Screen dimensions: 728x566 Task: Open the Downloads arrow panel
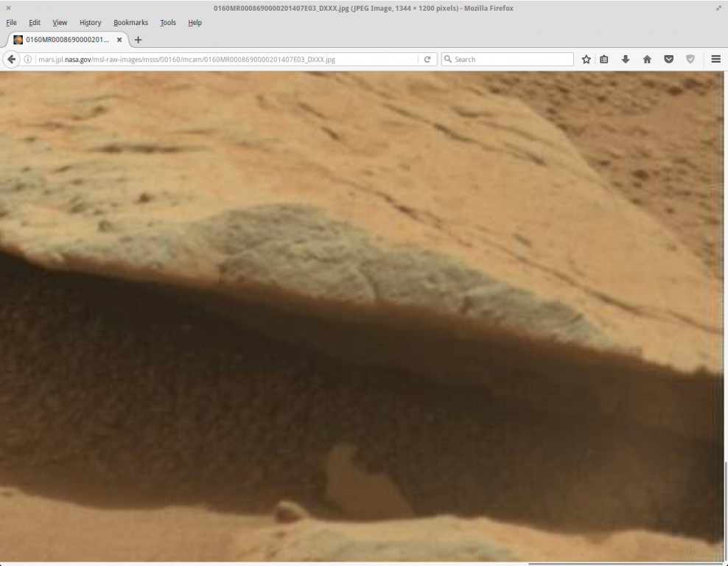pos(626,59)
